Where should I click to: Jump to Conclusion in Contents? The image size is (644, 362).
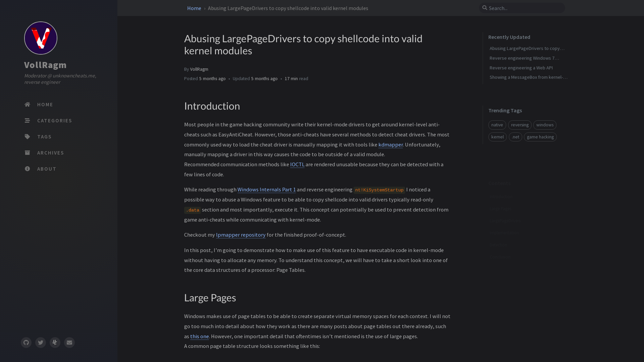(x=500, y=257)
